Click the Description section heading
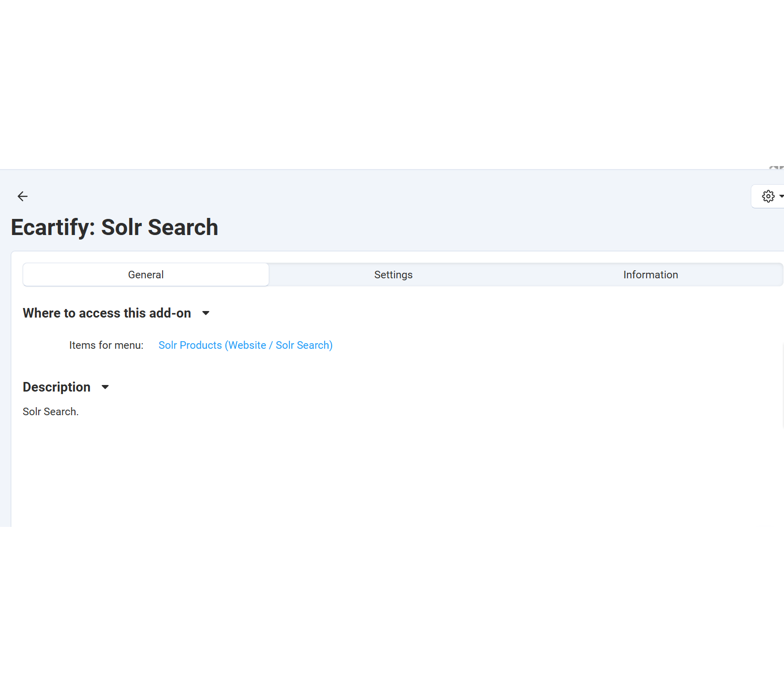The width and height of the screenshot is (784, 693). click(56, 387)
